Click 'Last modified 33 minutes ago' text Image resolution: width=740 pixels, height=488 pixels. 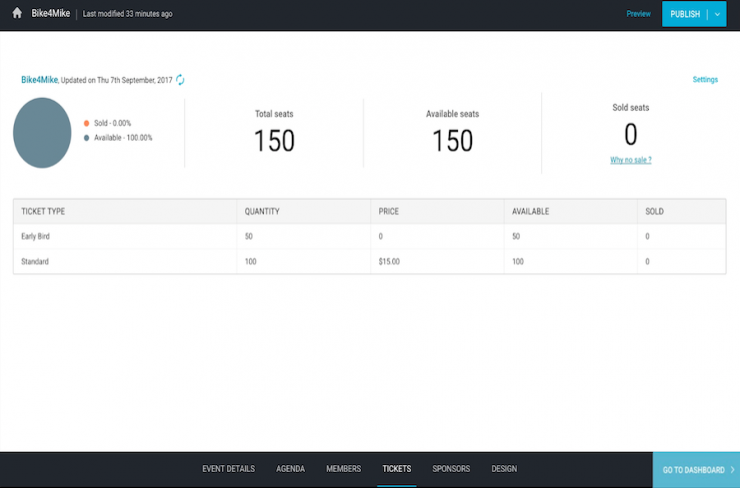[x=127, y=14]
